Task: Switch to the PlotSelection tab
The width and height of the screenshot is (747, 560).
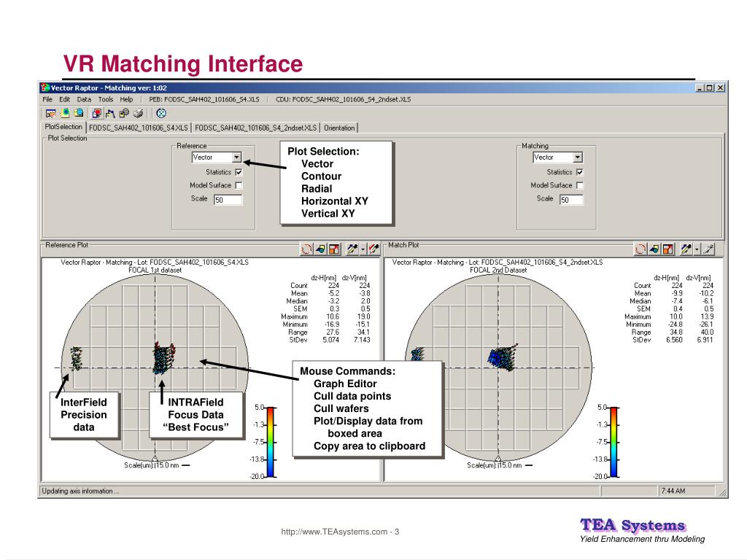Action: pyautogui.click(x=63, y=127)
